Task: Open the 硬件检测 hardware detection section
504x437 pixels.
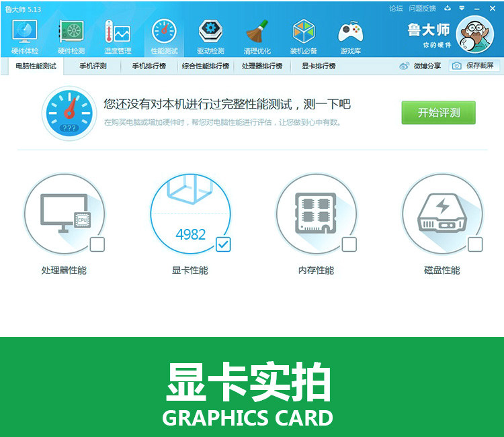Action: pos(71,36)
